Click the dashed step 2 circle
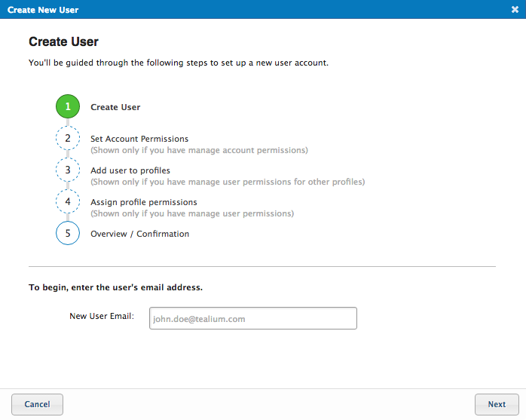 pos(68,139)
